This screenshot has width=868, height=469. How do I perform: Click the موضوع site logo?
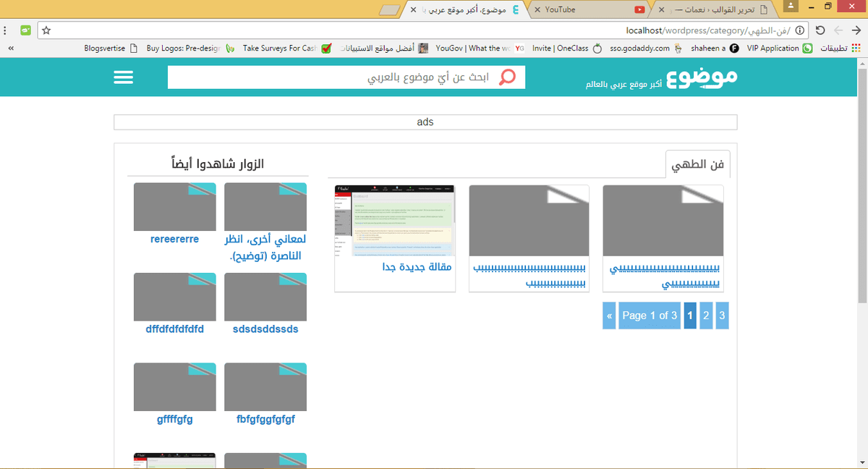pyautogui.click(x=702, y=76)
